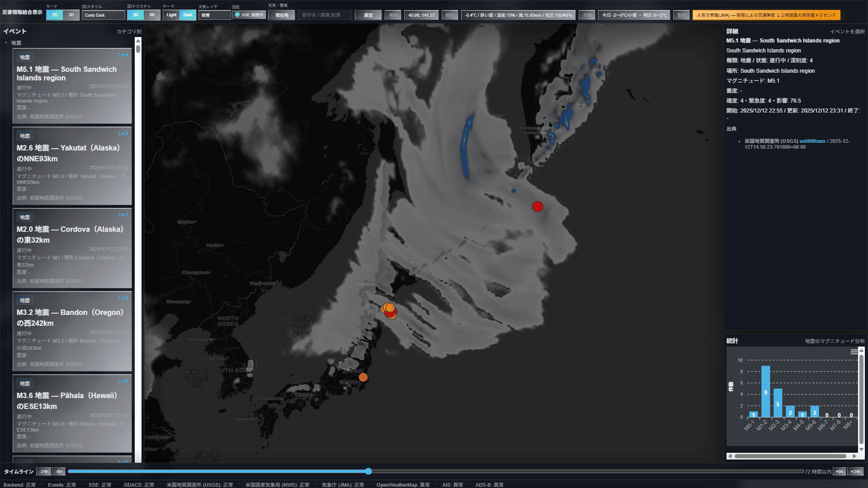Click the red earthquake marker east of Kamchatka
The image size is (868, 488).
click(x=538, y=206)
